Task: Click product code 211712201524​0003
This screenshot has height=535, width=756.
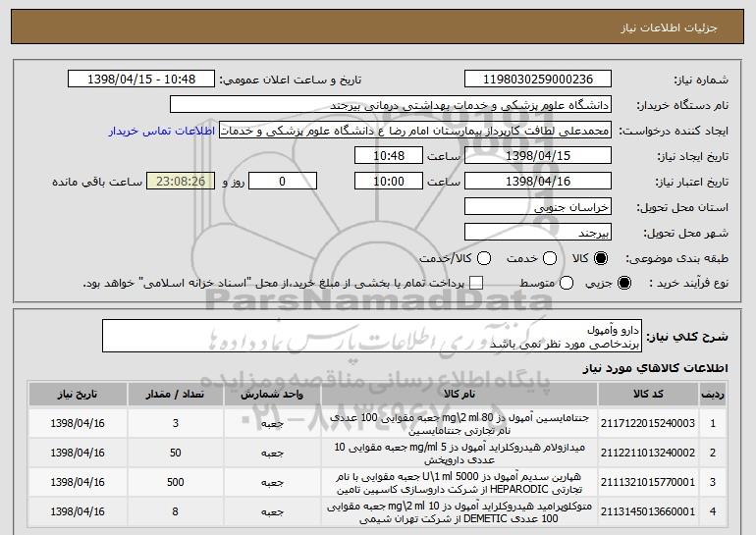Action: [x=648, y=424]
